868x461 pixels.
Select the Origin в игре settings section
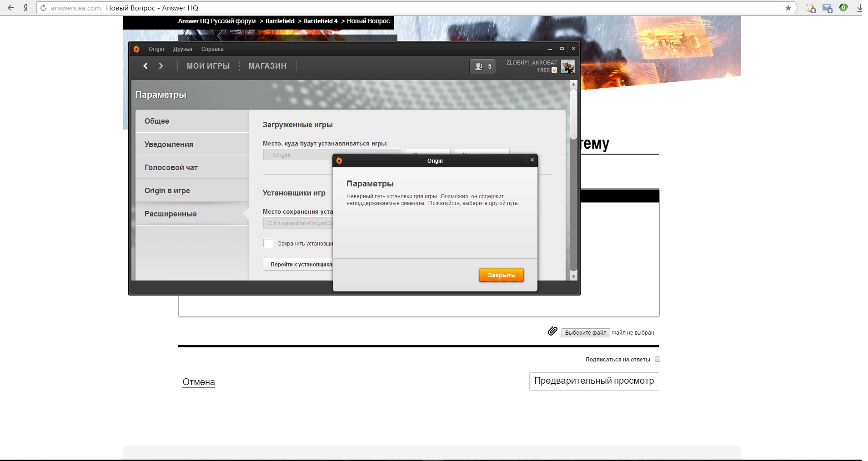[x=192, y=190]
